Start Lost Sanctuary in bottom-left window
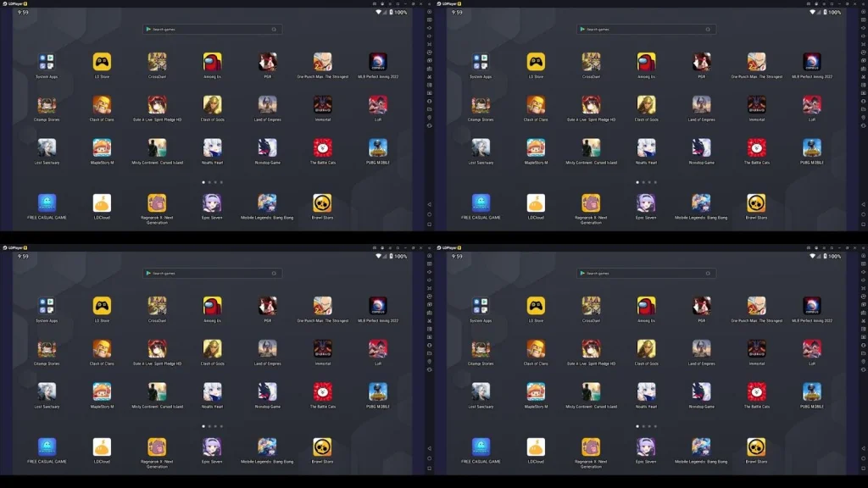This screenshot has height=488, width=868. (47, 391)
